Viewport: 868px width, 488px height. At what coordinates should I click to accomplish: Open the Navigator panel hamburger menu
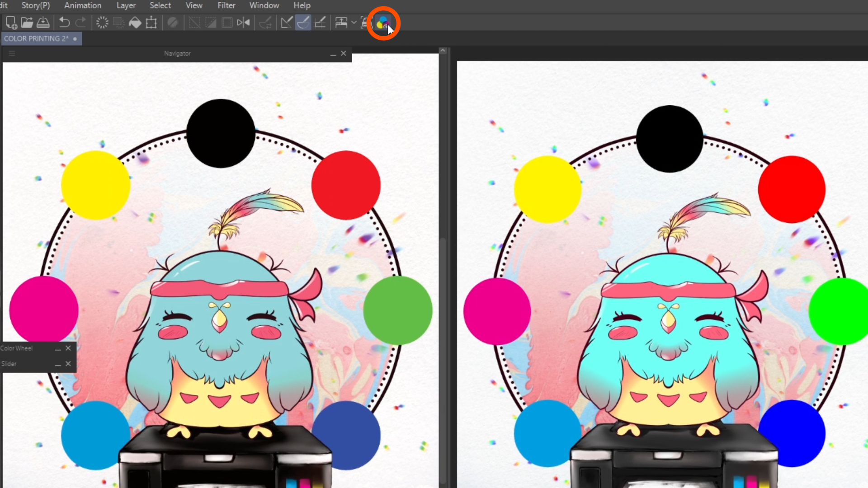(12, 53)
